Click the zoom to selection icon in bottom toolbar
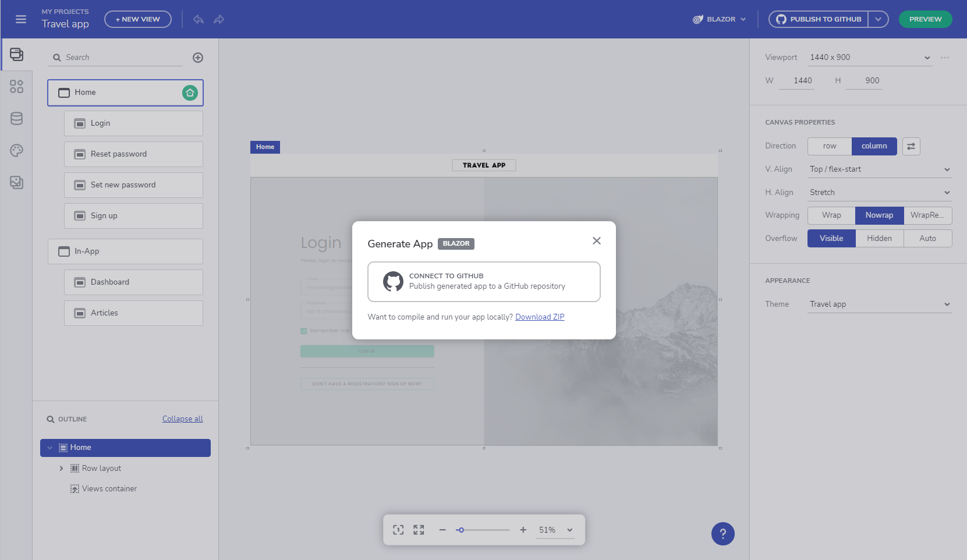The image size is (967, 560). point(398,530)
